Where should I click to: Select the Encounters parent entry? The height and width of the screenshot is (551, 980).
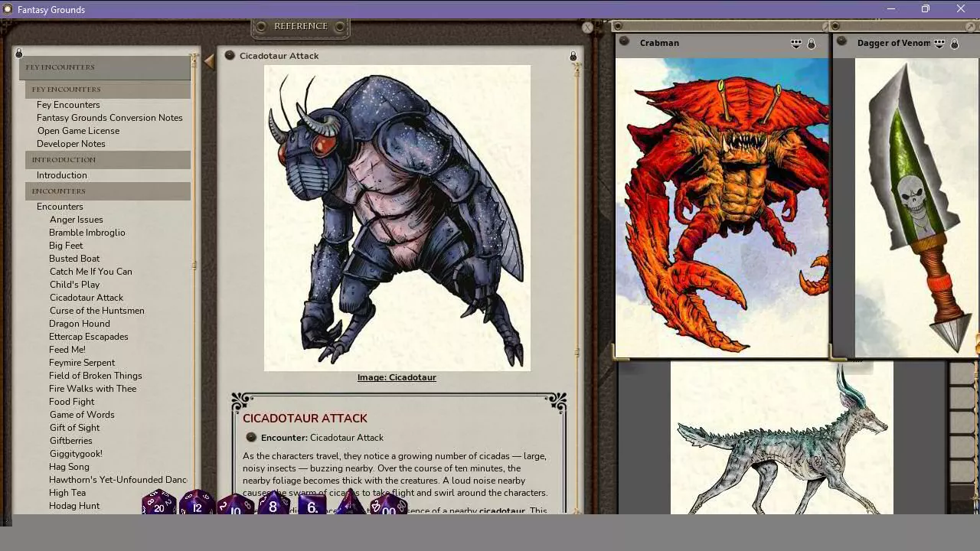coord(60,207)
